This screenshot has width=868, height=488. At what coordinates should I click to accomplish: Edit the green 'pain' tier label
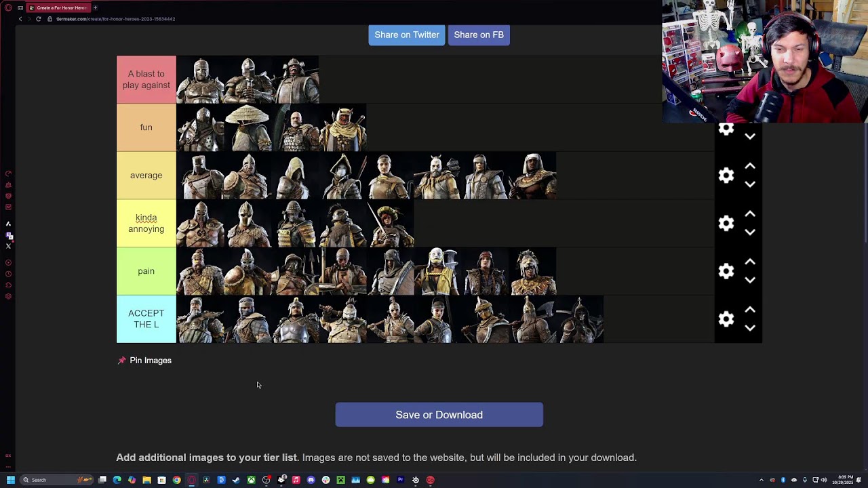click(x=146, y=271)
